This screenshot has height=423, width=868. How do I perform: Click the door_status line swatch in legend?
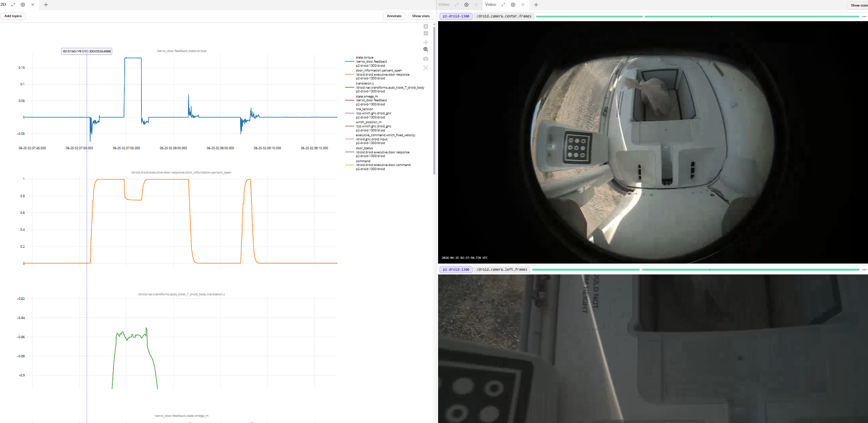(349, 152)
